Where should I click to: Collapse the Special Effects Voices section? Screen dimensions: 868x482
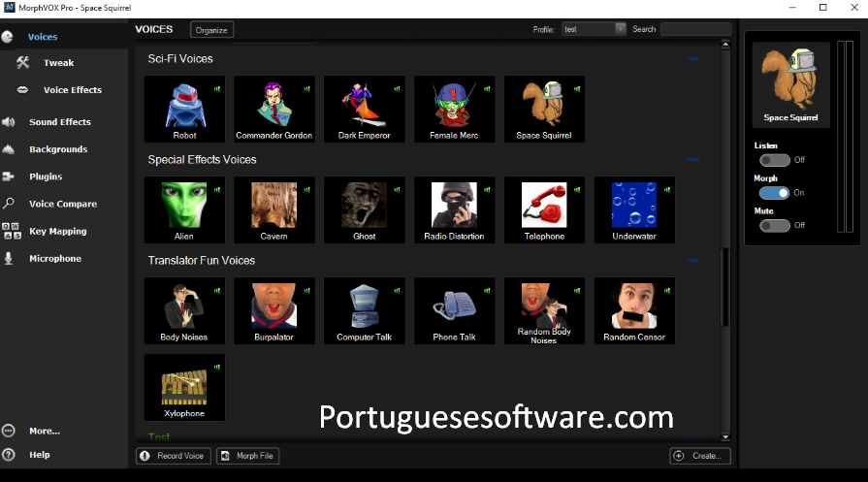692,159
